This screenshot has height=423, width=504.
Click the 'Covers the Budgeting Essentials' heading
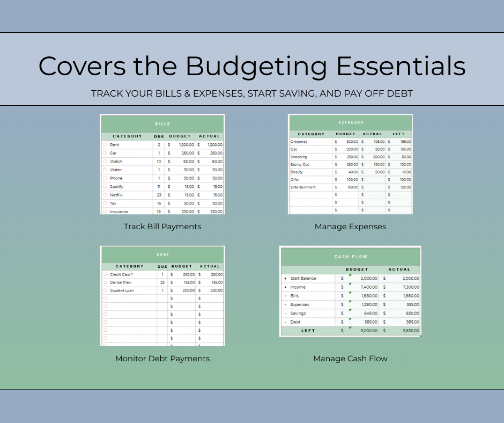(x=252, y=66)
